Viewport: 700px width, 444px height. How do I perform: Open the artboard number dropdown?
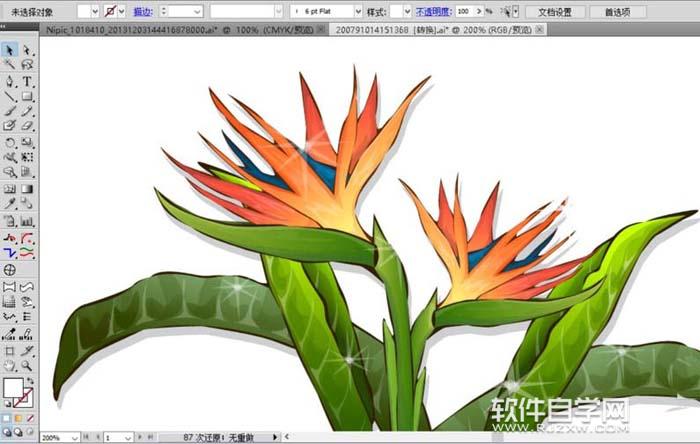click(128, 438)
